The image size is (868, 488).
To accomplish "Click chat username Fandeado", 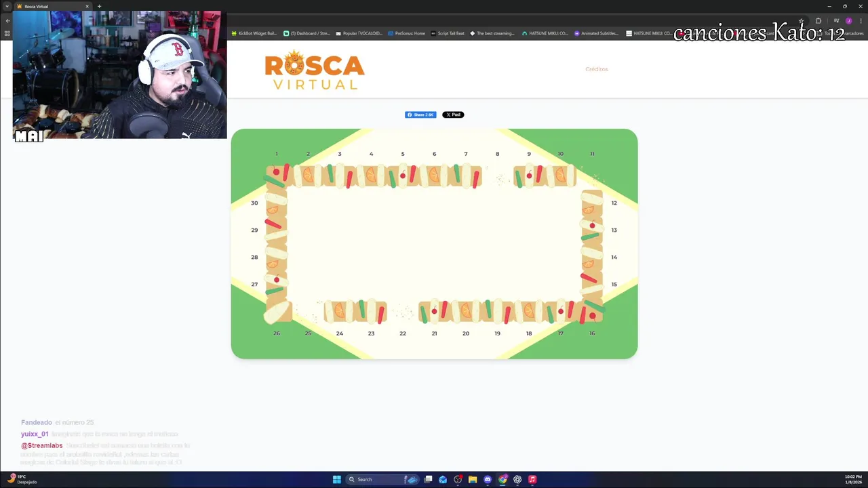I will (x=37, y=422).
